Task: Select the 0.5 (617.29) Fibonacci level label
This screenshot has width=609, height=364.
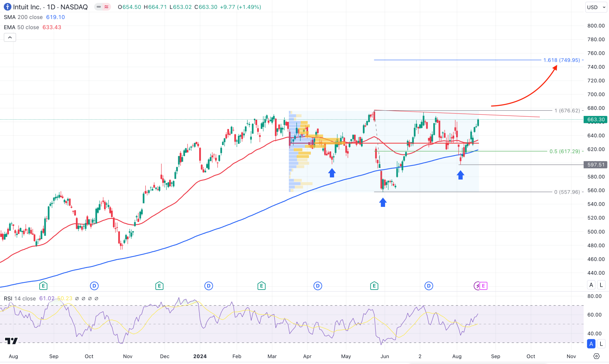Action: coord(565,151)
